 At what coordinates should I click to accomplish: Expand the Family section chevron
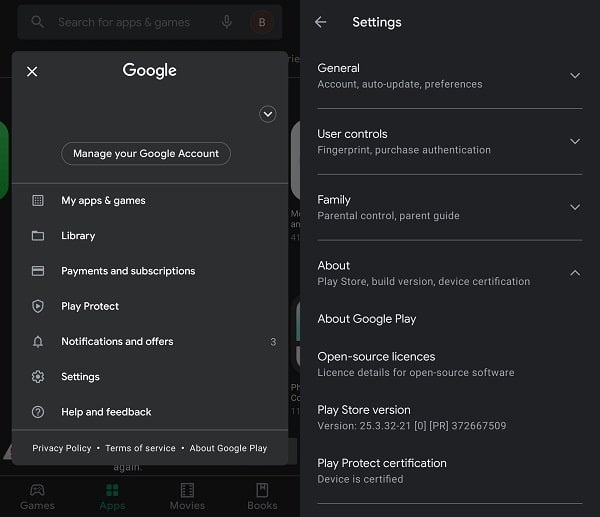pyautogui.click(x=575, y=207)
